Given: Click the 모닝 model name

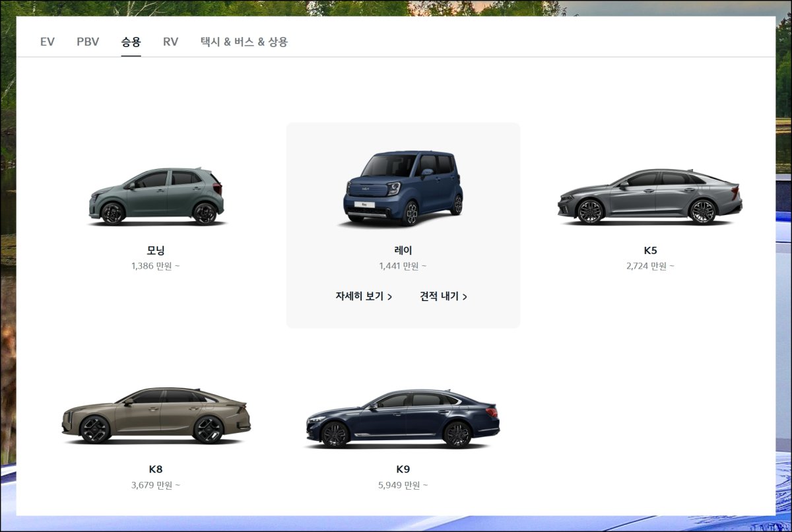Looking at the screenshot, I should click(156, 250).
